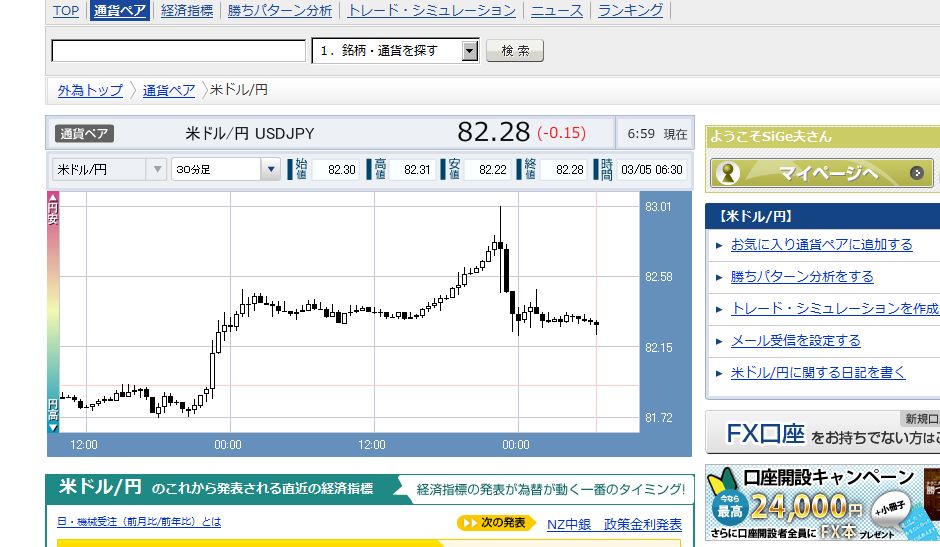Select the 通貨ペア navigation tab
The height and width of the screenshot is (547, 940).
(x=119, y=10)
